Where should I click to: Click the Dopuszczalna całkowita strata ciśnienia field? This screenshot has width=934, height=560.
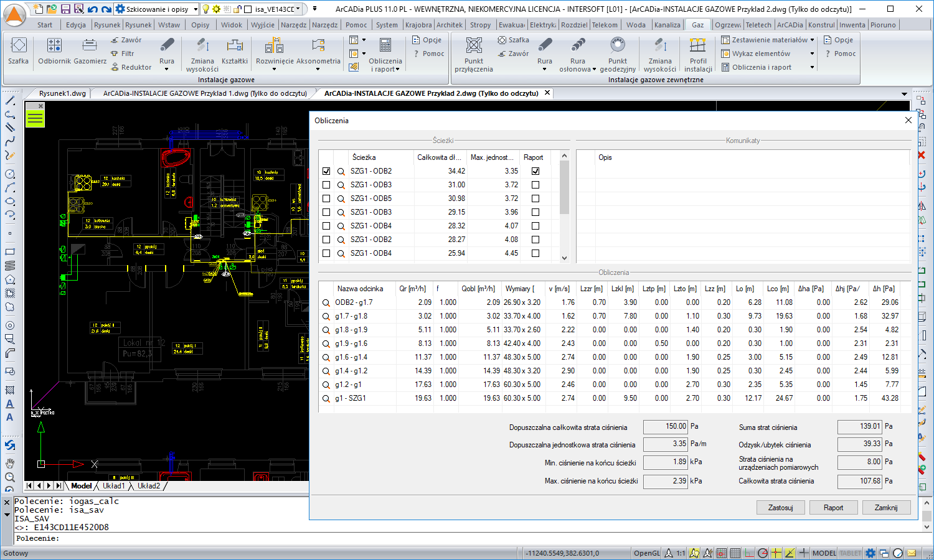pyautogui.click(x=666, y=427)
